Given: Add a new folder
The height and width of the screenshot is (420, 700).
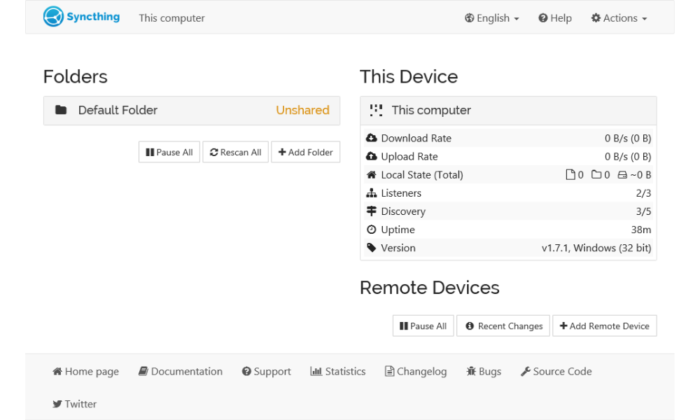Looking at the screenshot, I should (x=305, y=152).
